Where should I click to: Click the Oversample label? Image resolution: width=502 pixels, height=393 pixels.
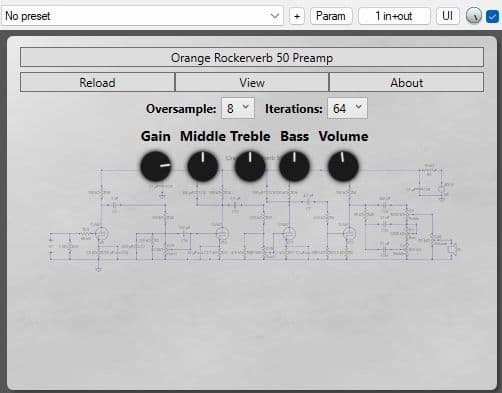coord(181,109)
